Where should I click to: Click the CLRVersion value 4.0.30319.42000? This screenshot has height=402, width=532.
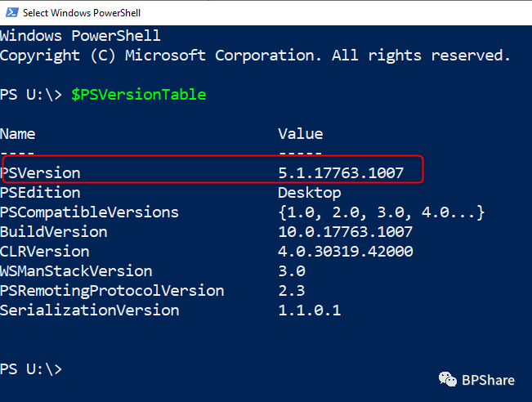click(x=345, y=252)
